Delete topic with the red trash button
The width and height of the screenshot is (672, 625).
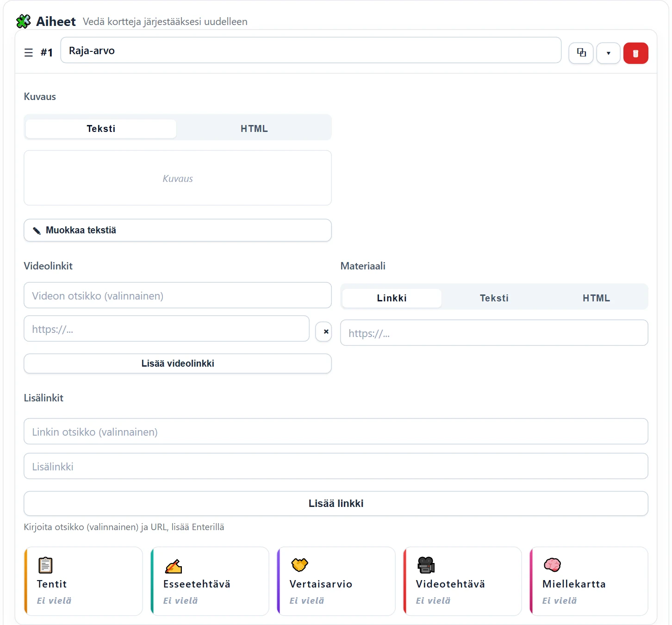coord(635,53)
